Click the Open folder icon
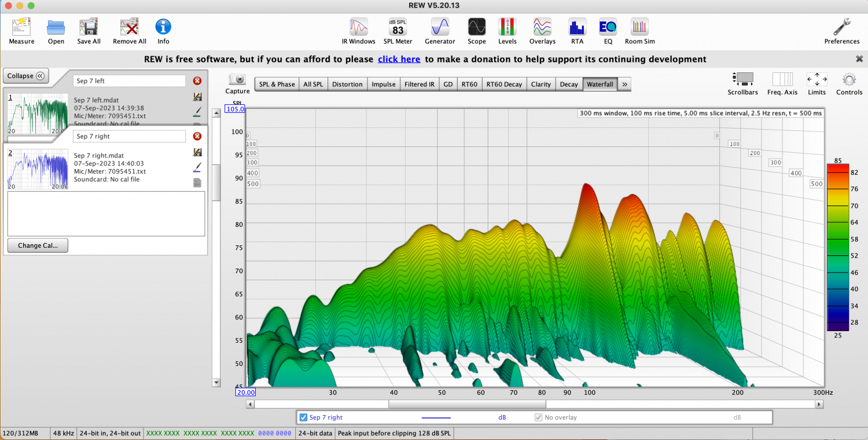 (x=56, y=31)
